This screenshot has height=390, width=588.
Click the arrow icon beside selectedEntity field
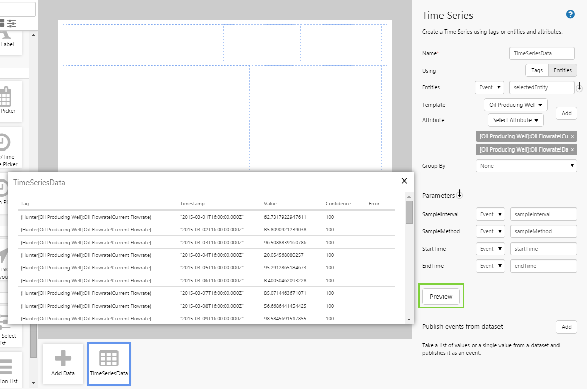pos(579,87)
